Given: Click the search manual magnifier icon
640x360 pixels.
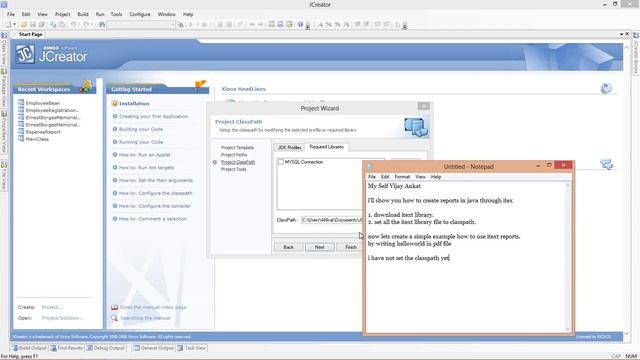Looking at the screenshot, I should [x=115, y=318].
